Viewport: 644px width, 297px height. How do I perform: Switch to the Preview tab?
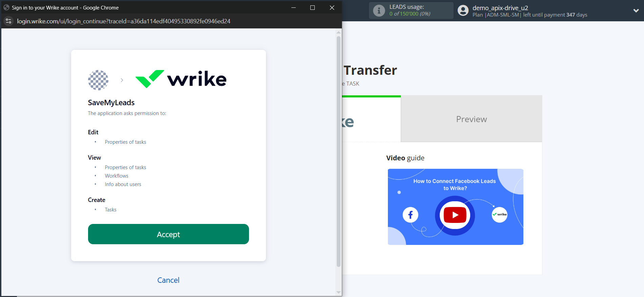tap(471, 119)
